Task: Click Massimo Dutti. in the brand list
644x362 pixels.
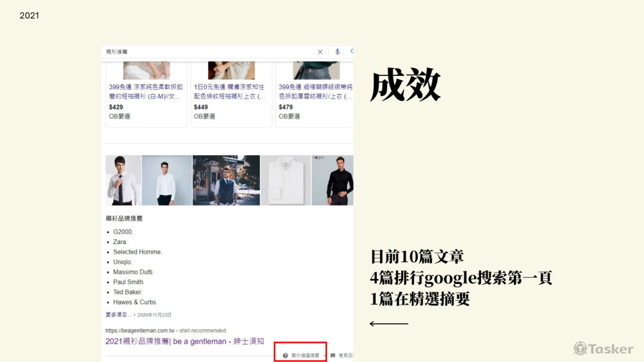Action: [x=133, y=272]
